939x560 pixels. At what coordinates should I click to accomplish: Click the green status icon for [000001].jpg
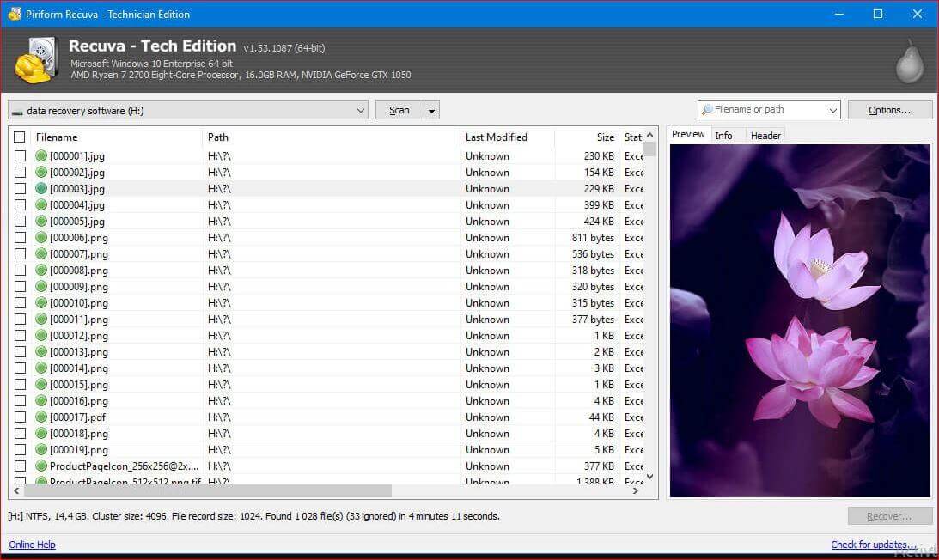[41, 156]
